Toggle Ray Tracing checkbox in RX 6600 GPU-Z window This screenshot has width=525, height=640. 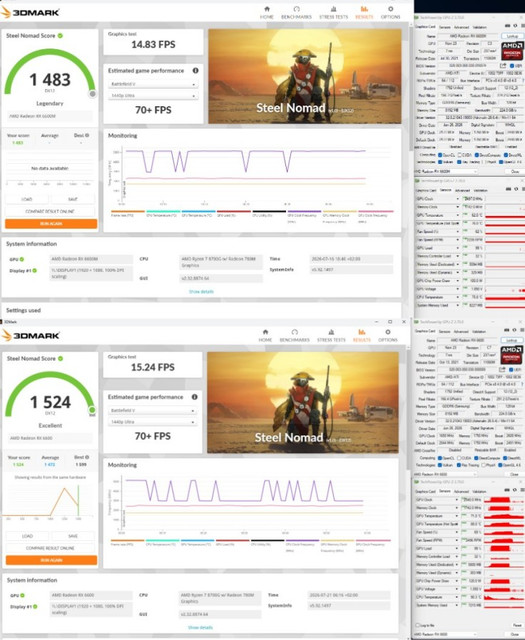(x=459, y=465)
